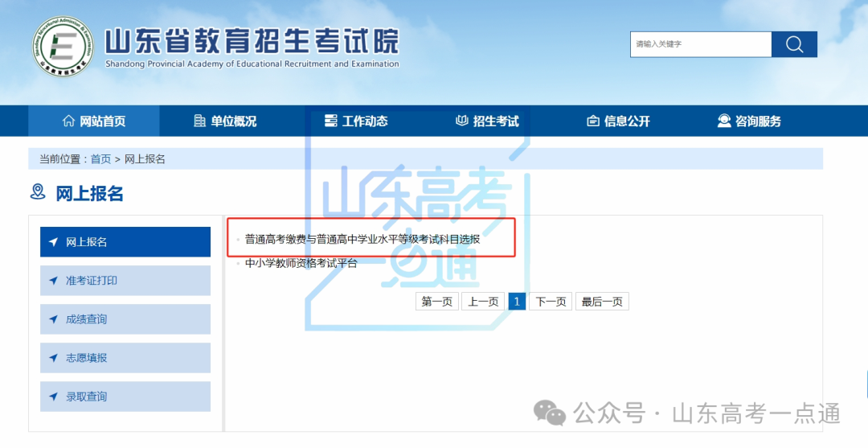Click the headset icon beside 咨询服务

(x=723, y=121)
